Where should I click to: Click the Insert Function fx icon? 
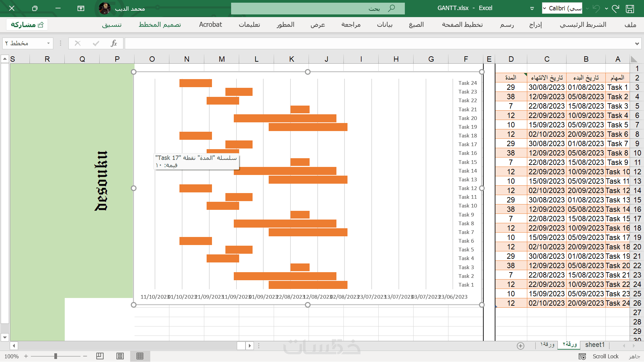click(114, 43)
